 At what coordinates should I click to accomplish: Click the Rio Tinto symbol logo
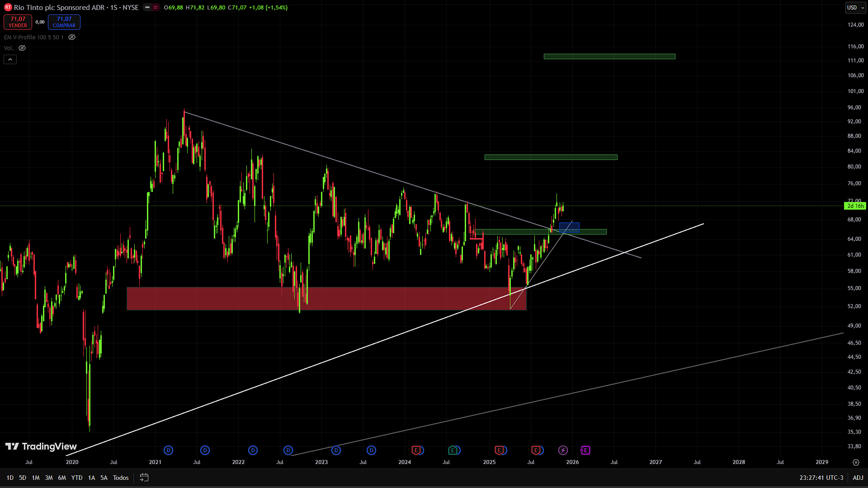pos(8,8)
